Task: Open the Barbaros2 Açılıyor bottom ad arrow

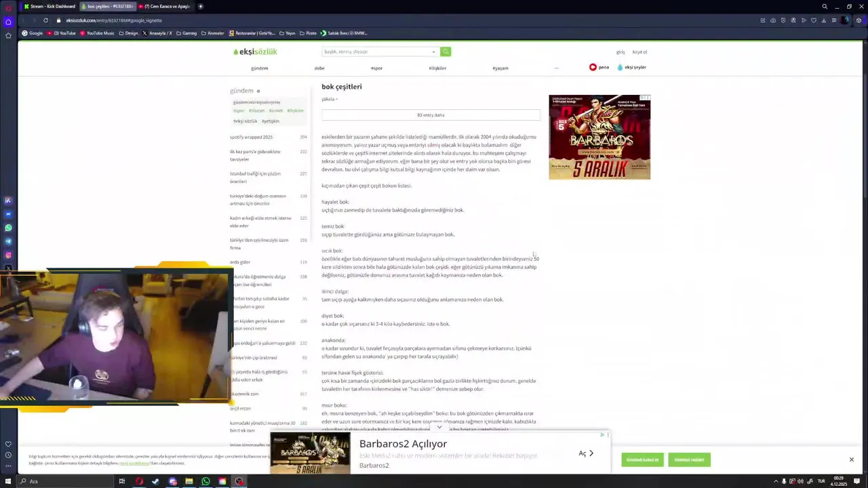Action: click(x=587, y=453)
